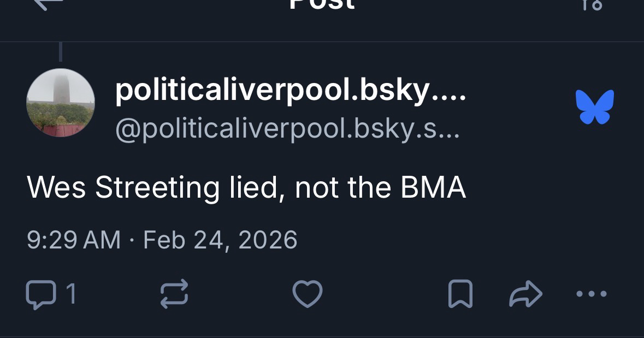Click the 9:29 AM time text
Image resolution: width=644 pixels, height=338 pixels.
point(73,240)
